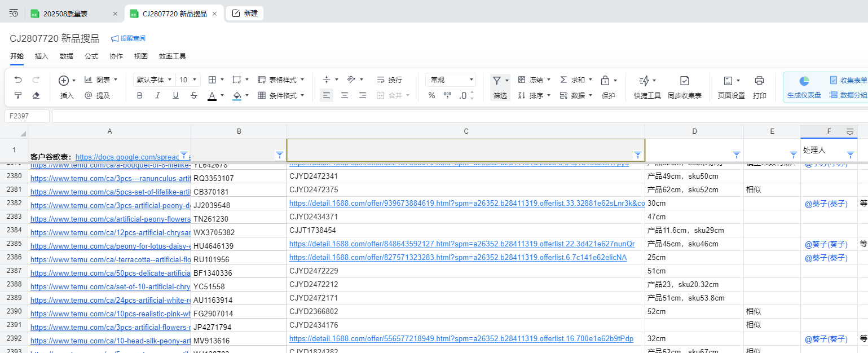Click the eraser clear-format icon
The width and height of the screenshot is (868, 353).
coord(36,96)
